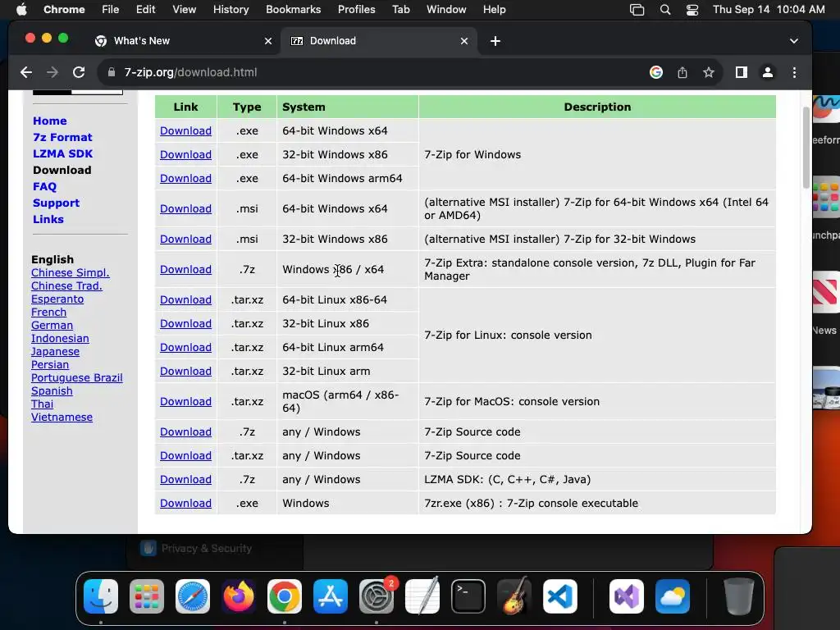Viewport: 840px width, 630px height.
Task: Open the LZMA SDK sidebar link
Action: click(x=62, y=153)
